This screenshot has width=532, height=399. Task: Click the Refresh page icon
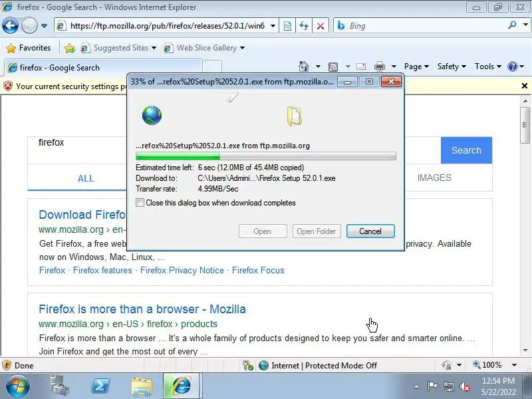pos(304,26)
